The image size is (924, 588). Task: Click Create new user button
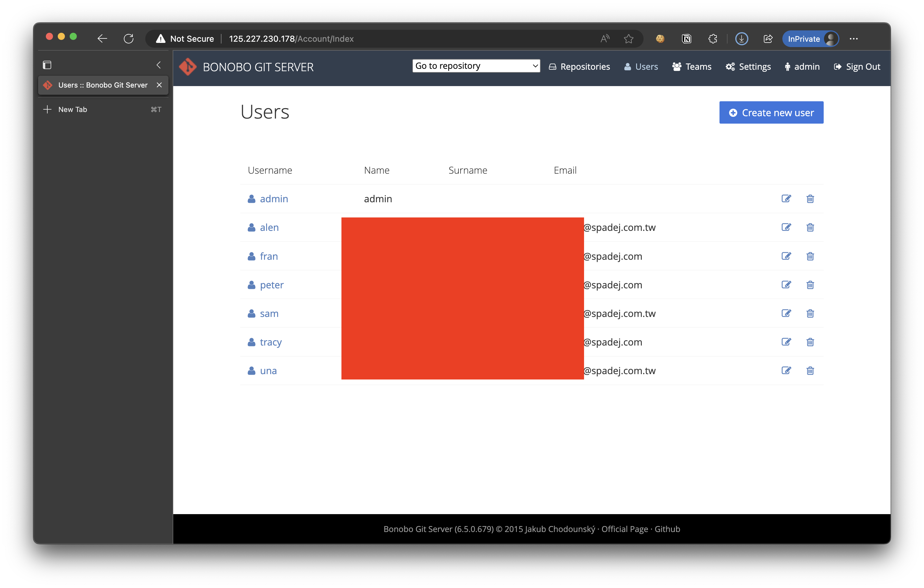click(x=771, y=113)
